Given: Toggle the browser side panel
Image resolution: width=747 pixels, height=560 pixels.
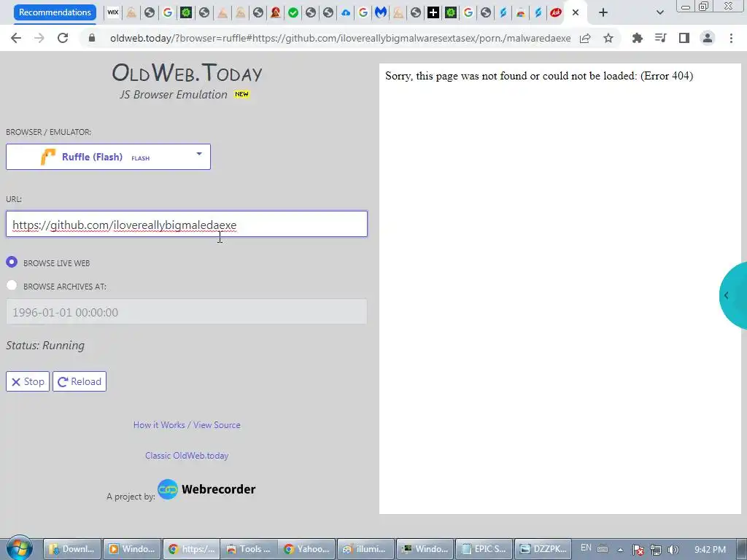Looking at the screenshot, I should [684, 38].
